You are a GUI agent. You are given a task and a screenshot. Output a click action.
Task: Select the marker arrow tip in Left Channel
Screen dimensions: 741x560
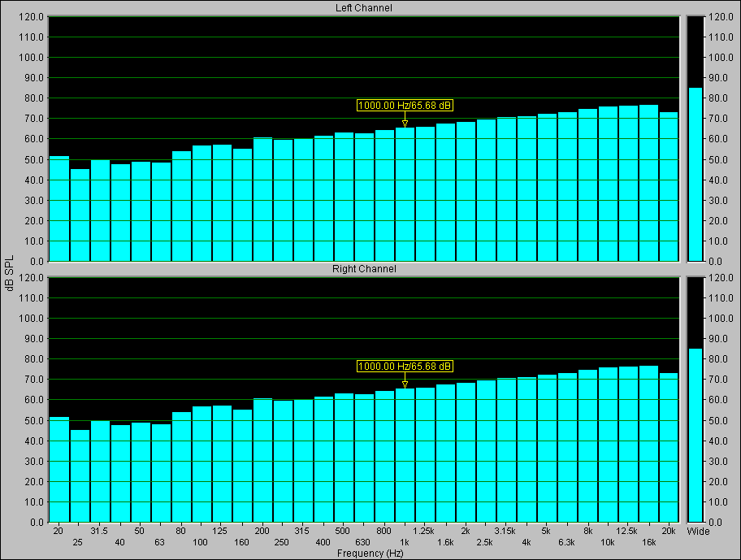pos(405,124)
